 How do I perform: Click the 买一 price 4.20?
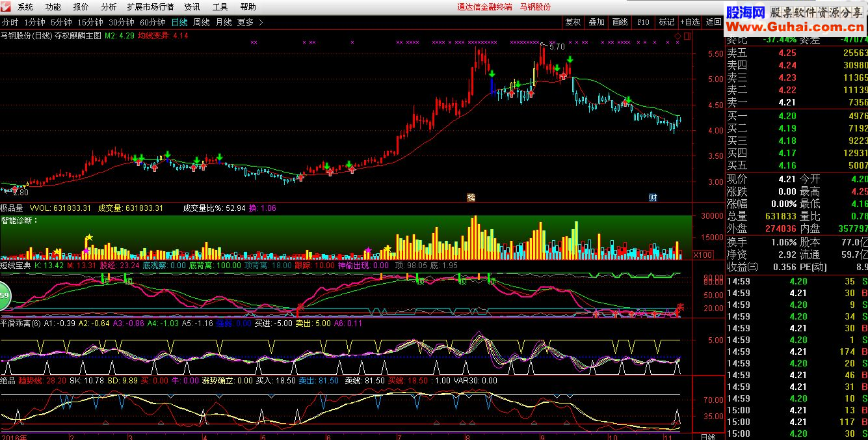pos(787,117)
